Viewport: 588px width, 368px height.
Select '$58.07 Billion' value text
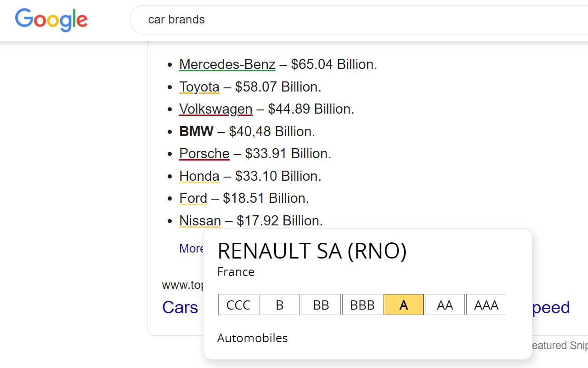click(x=277, y=87)
